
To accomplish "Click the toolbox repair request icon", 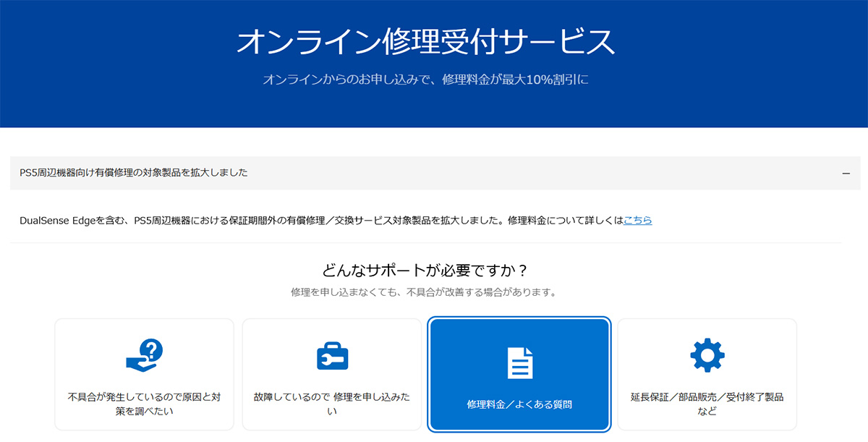I will click(332, 357).
